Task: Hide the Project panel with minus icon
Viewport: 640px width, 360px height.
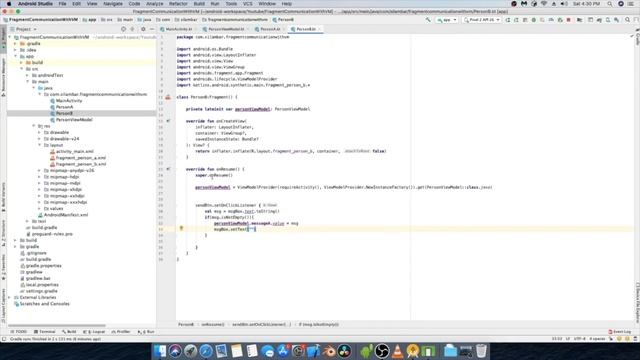Action: tap(152, 29)
